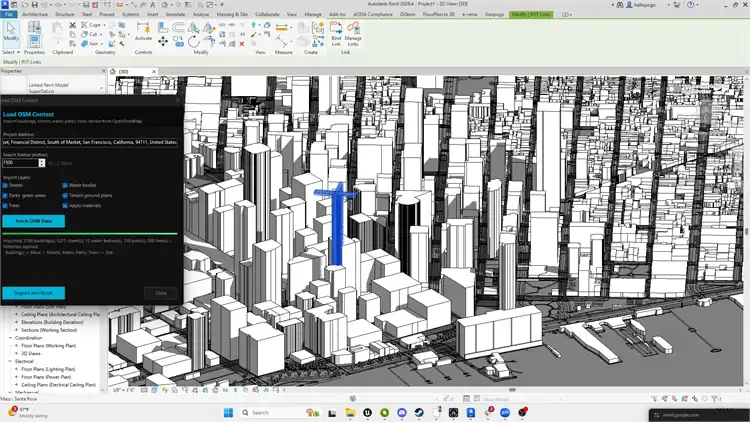The image size is (750, 422).
Task: Click the Save icon in quick access toolbar
Action: point(34,5)
